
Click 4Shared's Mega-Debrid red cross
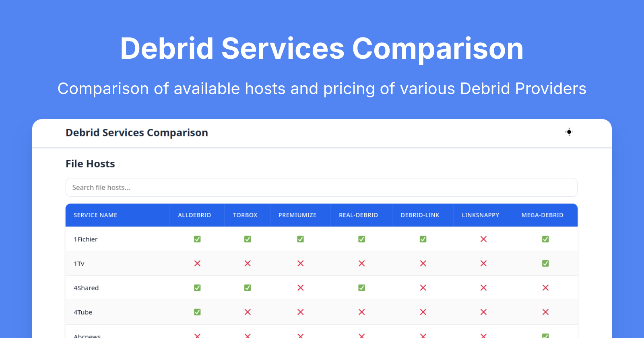pos(545,288)
